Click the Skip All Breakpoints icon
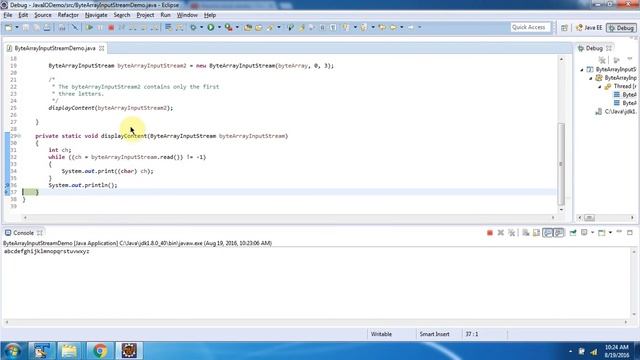 coord(75,27)
